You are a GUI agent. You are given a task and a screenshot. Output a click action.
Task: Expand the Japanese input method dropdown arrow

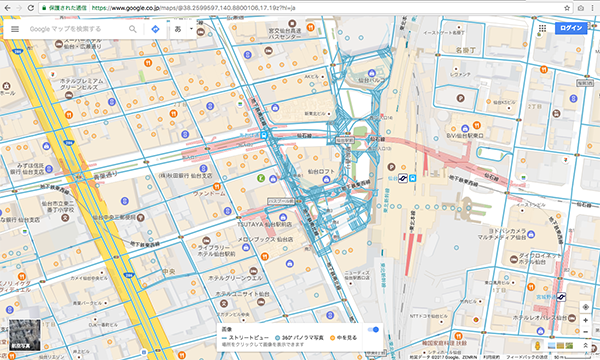191,29
